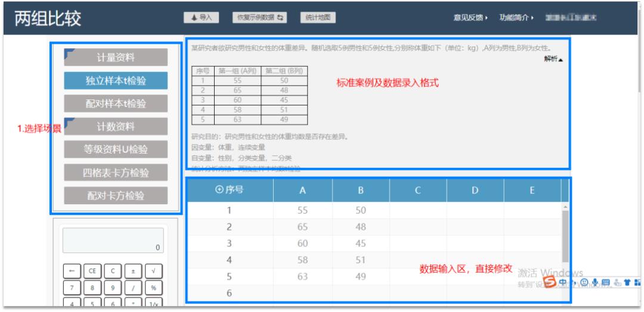Select row number 6 in data grid
This screenshot has width=644, height=312.
(229, 293)
